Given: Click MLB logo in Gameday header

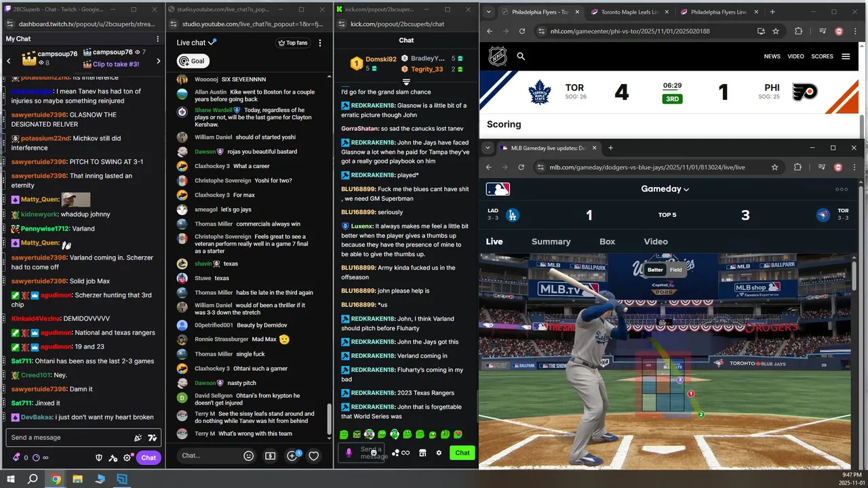Looking at the screenshot, I should 498,189.
